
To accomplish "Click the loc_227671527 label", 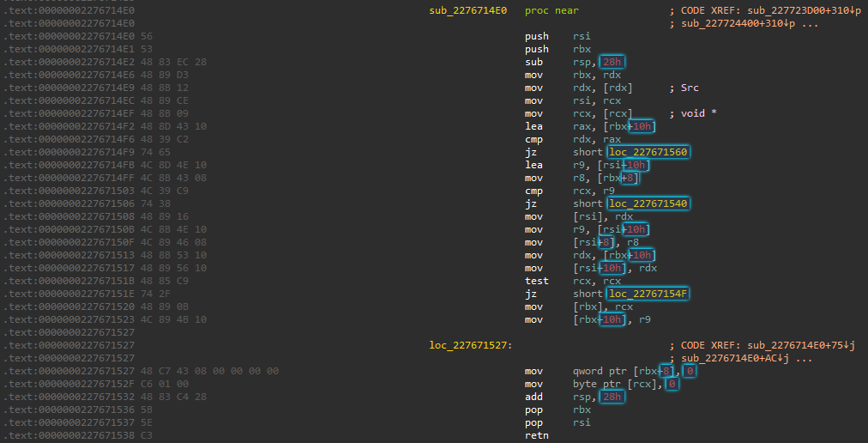I will point(469,345).
